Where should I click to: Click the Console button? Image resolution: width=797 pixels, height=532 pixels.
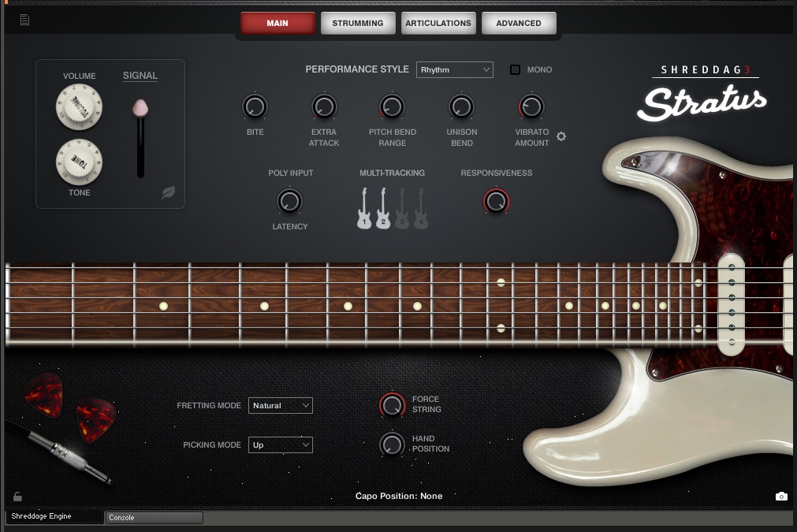click(x=154, y=517)
